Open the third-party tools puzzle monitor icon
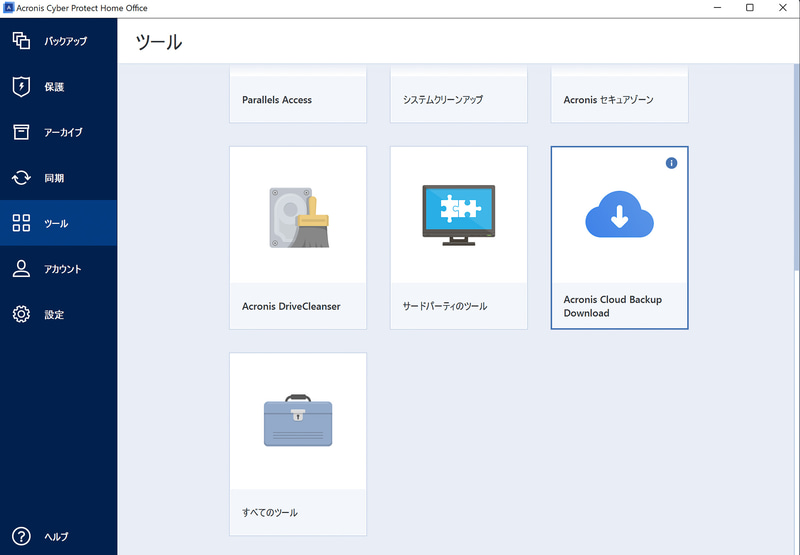800x555 pixels. click(x=459, y=215)
